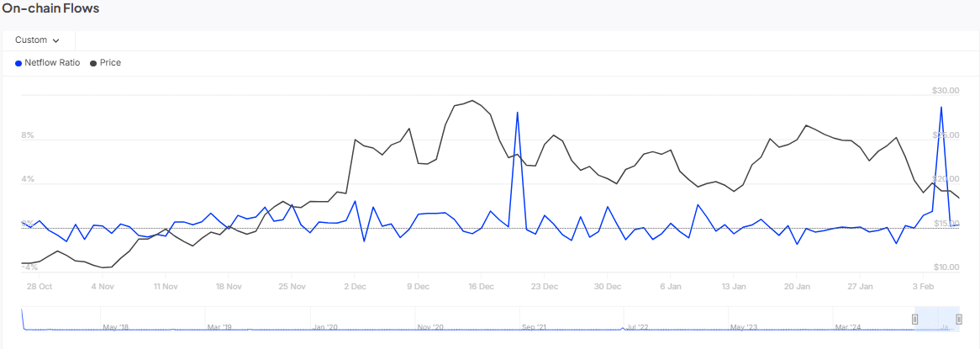Screen dimensions: 980x349
Task: Click the $30.00 price axis label
Action: pyautogui.click(x=946, y=91)
